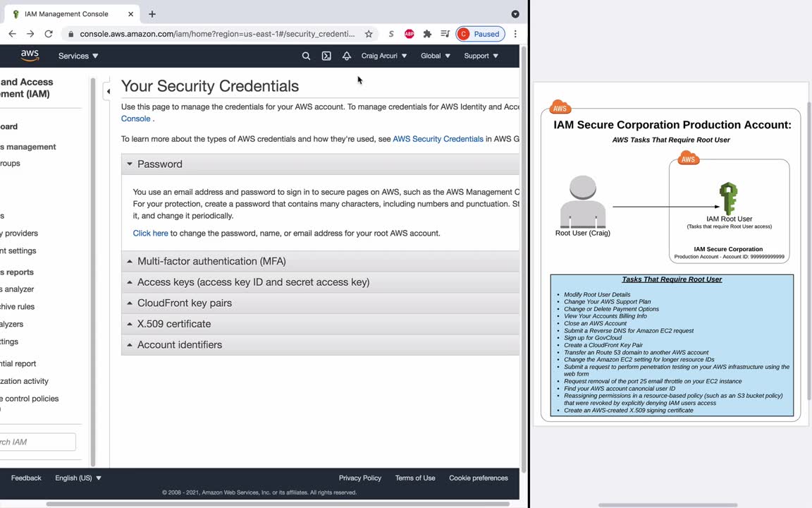Expand the Access keys section
This screenshot has height=508, width=812.
(320, 282)
